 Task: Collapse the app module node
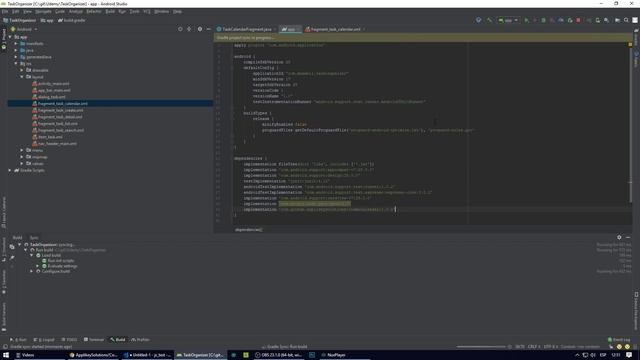point(10,37)
